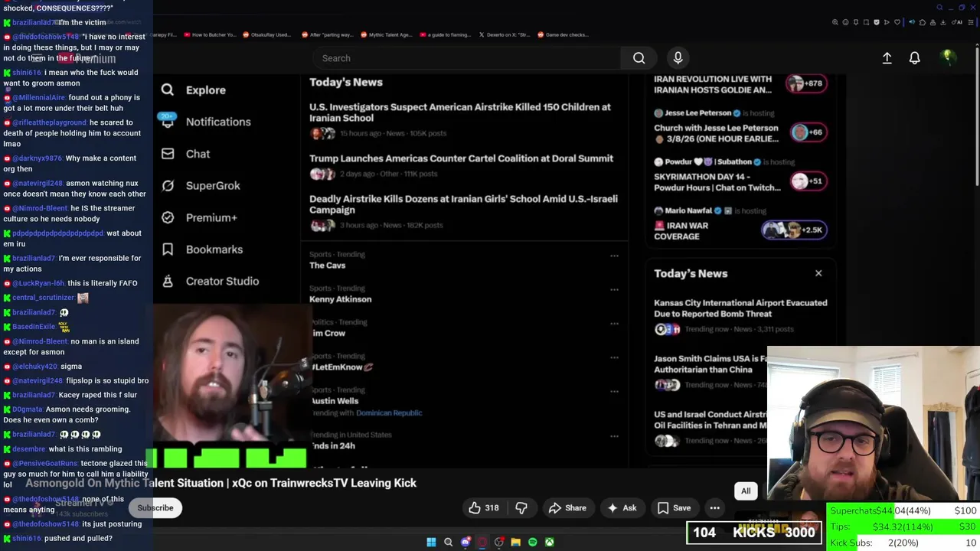
Task: Open File Explorer from the taskbar
Action: tap(515, 542)
